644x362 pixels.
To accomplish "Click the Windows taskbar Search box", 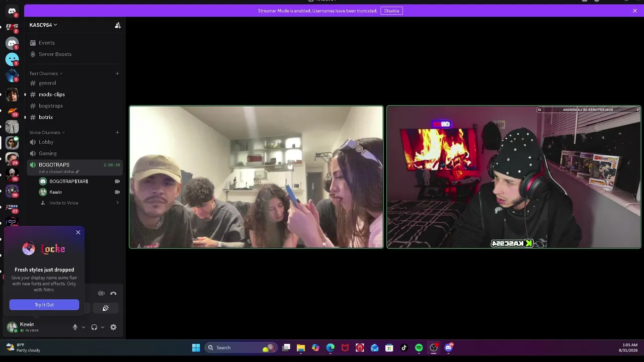I will pyautogui.click(x=240, y=347).
